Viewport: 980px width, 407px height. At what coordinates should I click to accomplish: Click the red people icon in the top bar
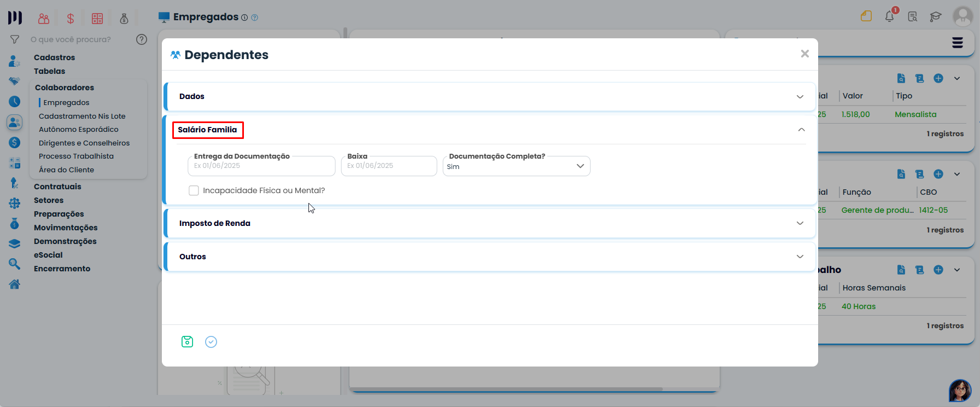[x=44, y=19]
